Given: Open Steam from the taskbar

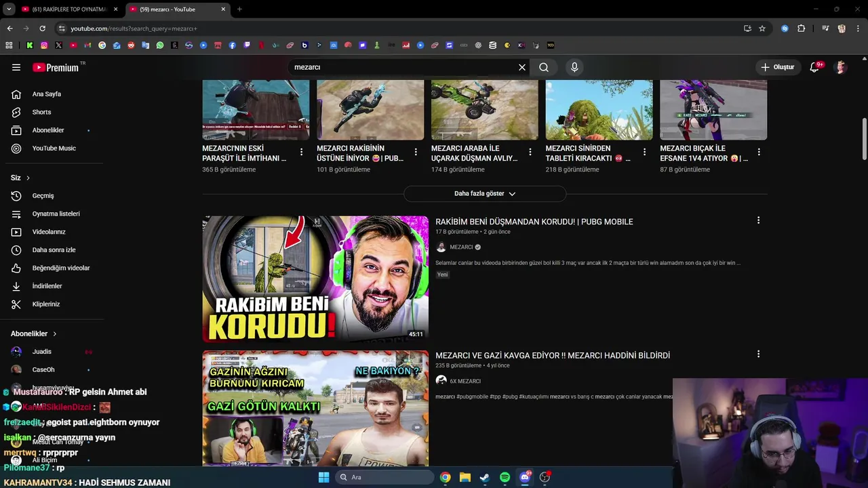Looking at the screenshot, I should (x=485, y=477).
